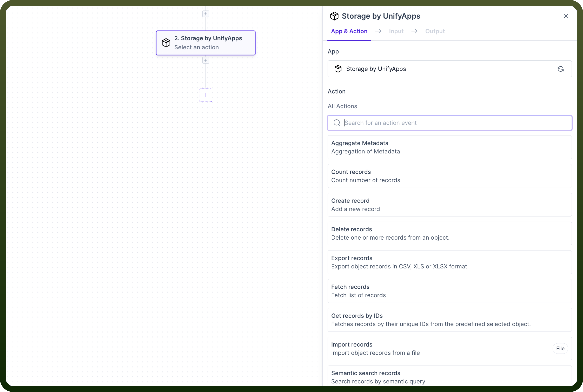Close the Storage by UnifyApps panel
The width and height of the screenshot is (583, 392).
(566, 16)
